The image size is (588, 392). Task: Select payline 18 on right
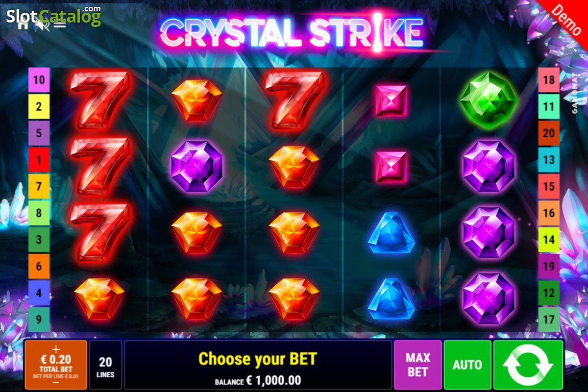coord(549,80)
